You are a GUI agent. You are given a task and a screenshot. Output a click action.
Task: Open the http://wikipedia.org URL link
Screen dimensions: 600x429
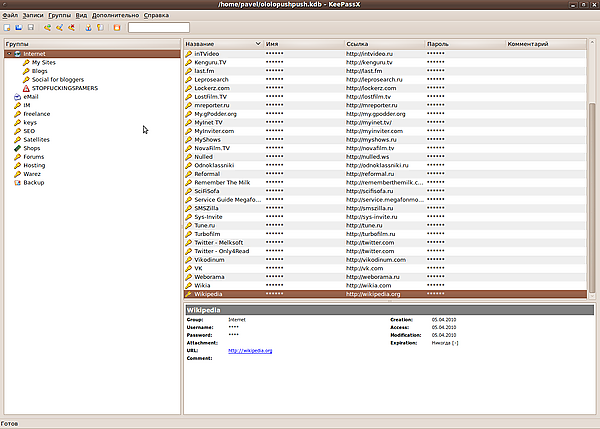coord(250,351)
